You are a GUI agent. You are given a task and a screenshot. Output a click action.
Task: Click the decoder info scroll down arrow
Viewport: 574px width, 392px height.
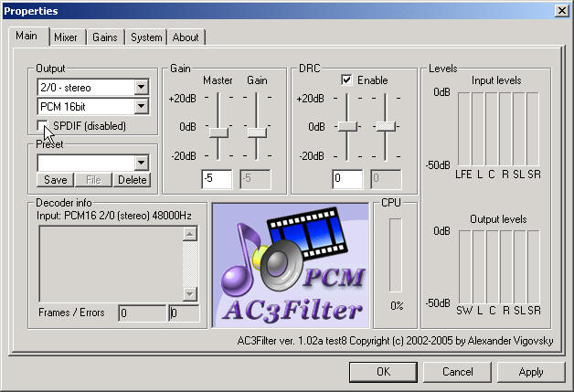(x=190, y=293)
